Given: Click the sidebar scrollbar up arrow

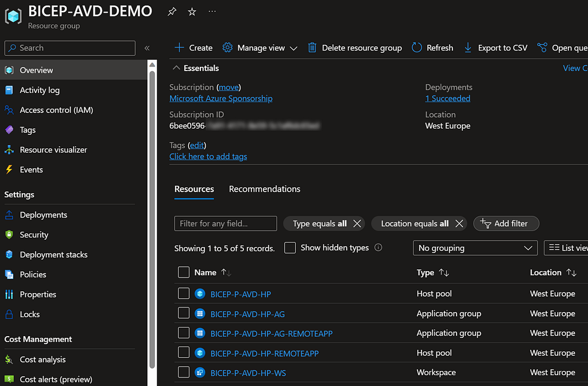Looking at the screenshot, I should click(x=152, y=65).
